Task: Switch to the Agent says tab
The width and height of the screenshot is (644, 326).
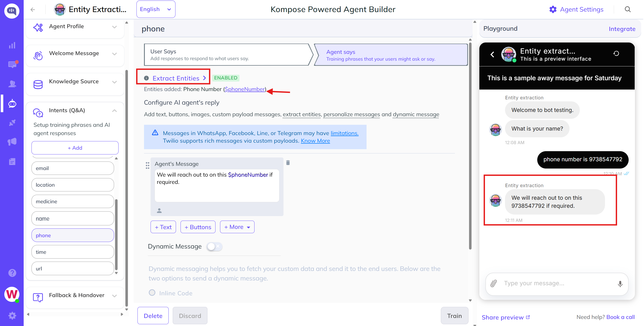Action: coord(391,55)
